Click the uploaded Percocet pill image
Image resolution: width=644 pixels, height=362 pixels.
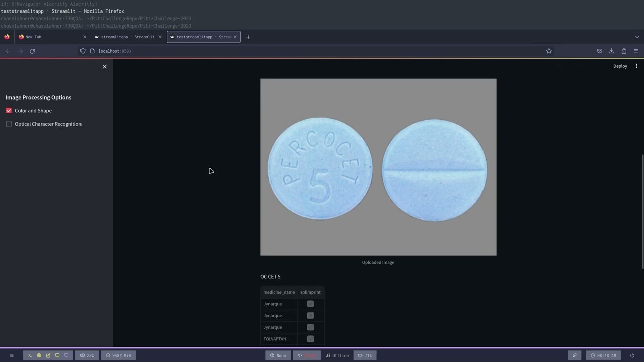[x=378, y=167]
